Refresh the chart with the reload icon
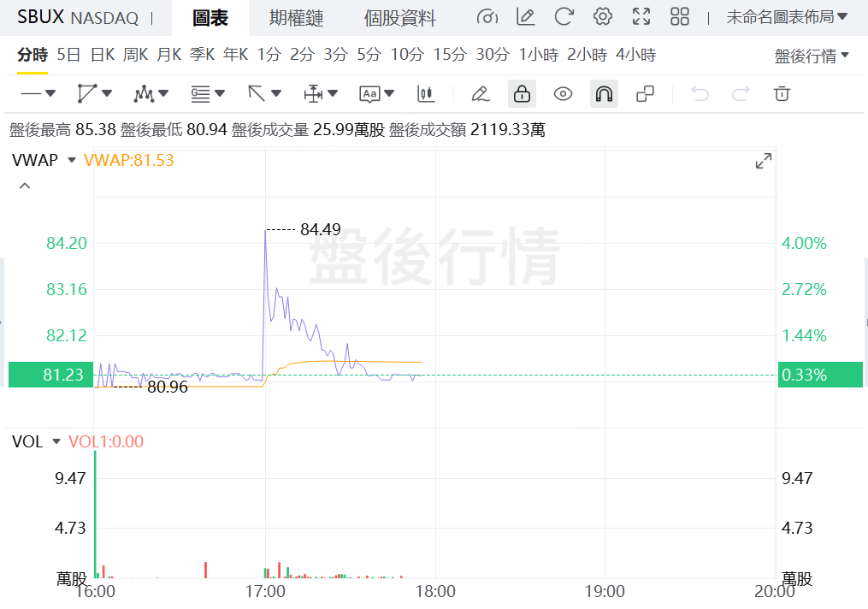The width and height of the screenshot is (868, 609). (x=564, y=16)
